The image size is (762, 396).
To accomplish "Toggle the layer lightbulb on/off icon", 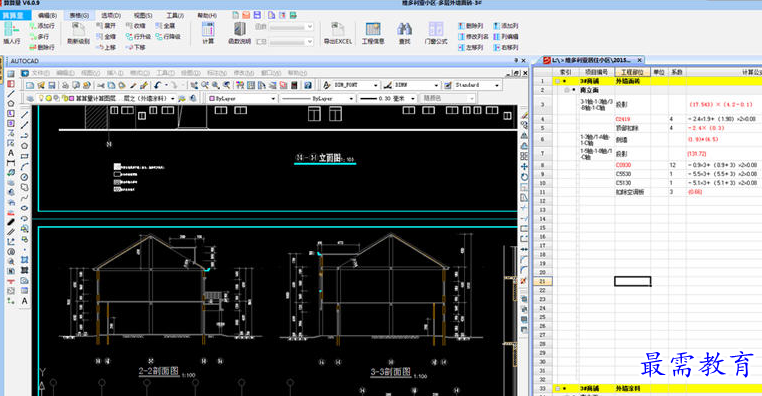I will (41, 98).
